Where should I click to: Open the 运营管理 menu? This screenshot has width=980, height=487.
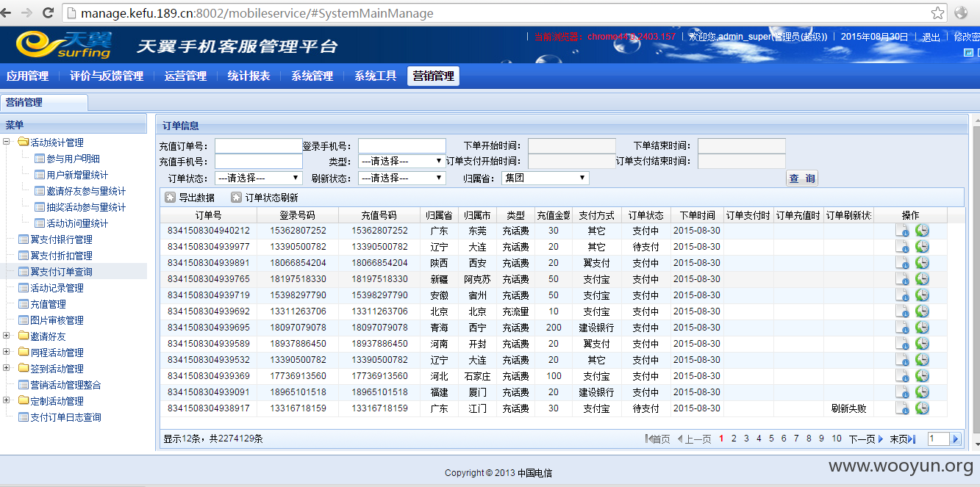click(185, 76)
